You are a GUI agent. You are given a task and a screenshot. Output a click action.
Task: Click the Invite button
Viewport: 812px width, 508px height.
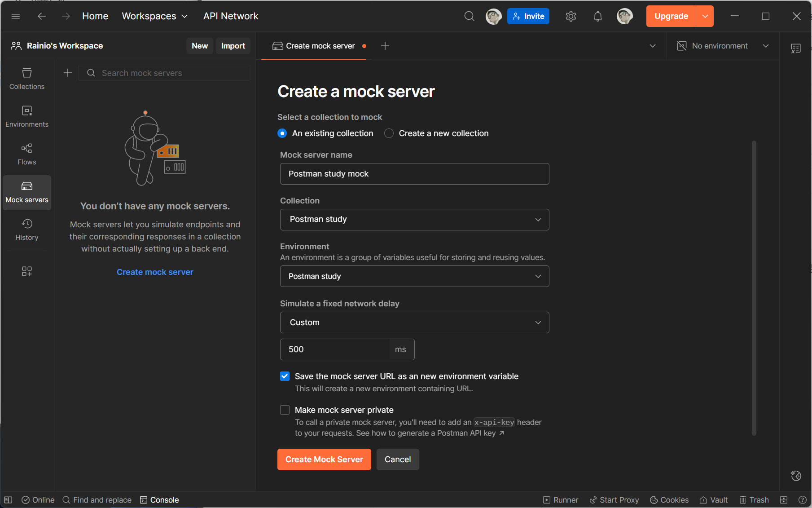[x=528, y=16]
